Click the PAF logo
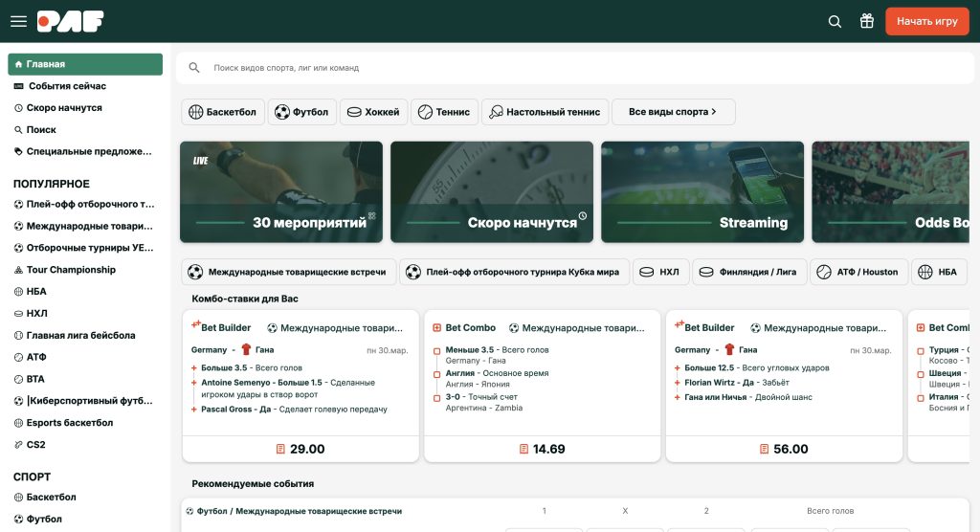The image size is (980, 532). point(70,21)
